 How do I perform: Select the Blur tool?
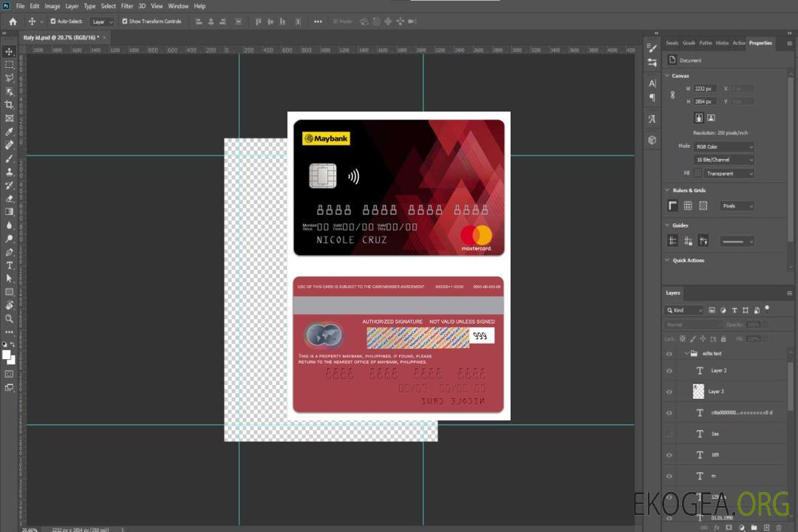click(x=9, y=225)
